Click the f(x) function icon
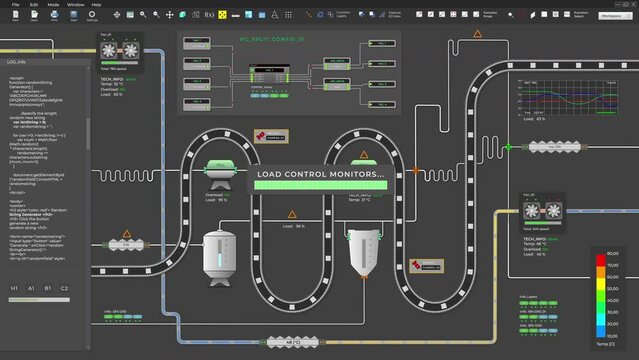The image size is (639, 360). [209, 15]
